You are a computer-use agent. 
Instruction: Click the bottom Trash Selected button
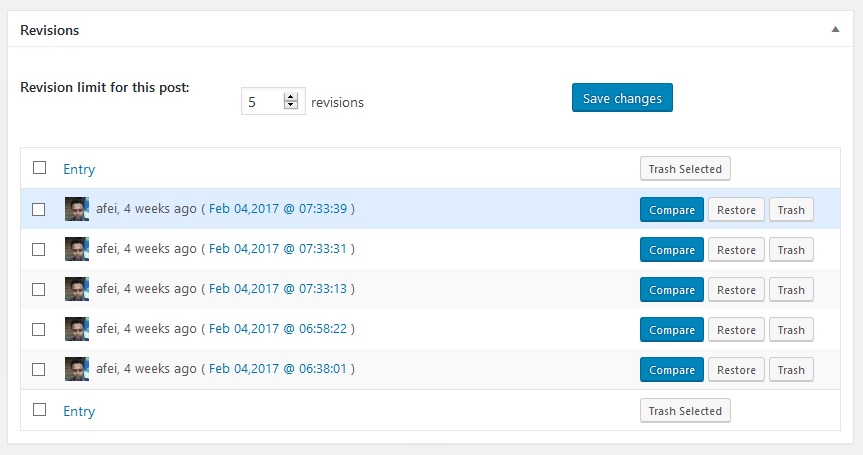[685, 410]
